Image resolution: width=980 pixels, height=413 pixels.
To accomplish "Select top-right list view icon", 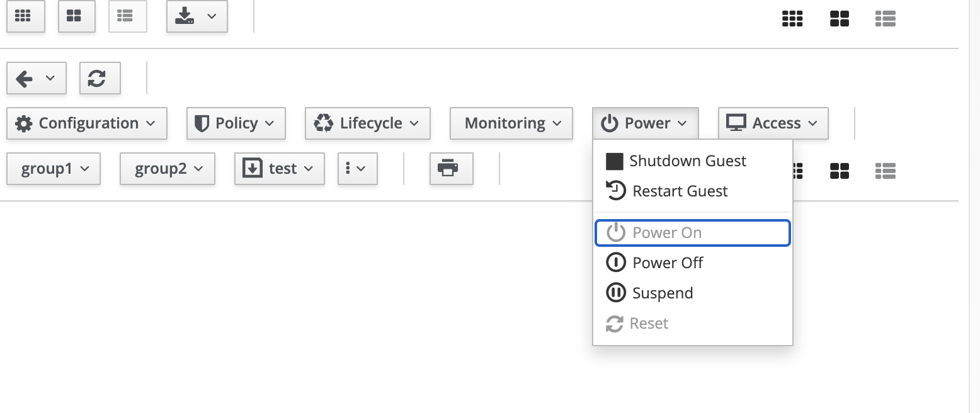I will point(886,19).
